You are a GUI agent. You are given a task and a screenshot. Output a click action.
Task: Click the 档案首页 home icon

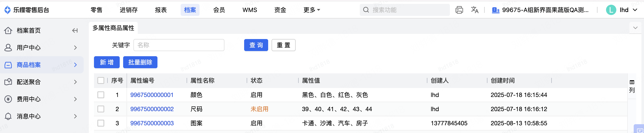(8, 30)
